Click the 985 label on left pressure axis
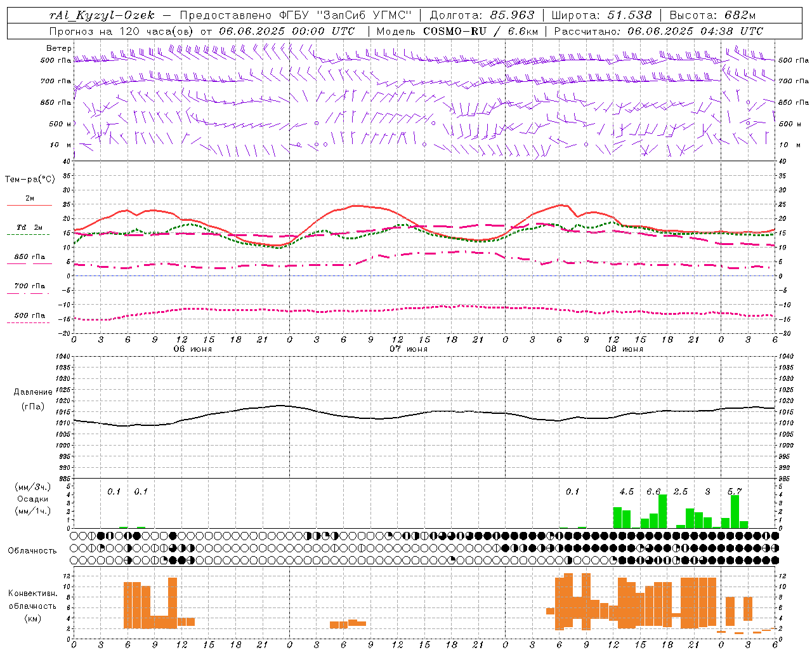 pyautogui.click(x=65, y=478)
